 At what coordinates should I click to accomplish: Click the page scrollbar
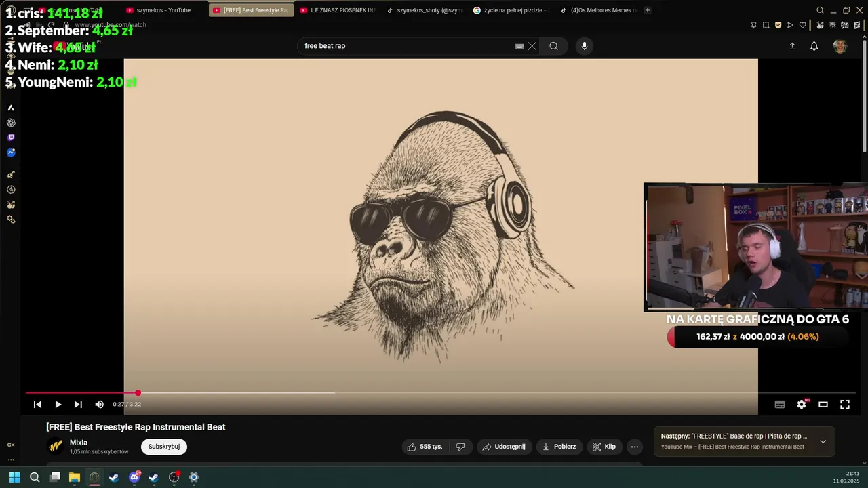pos(865,96)
